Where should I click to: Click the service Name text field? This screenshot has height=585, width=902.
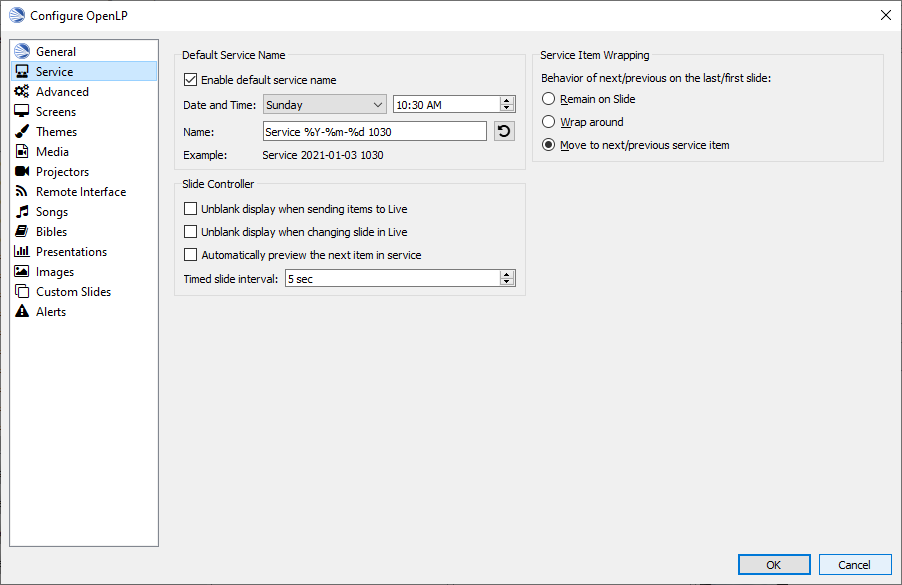click(375, 132)
